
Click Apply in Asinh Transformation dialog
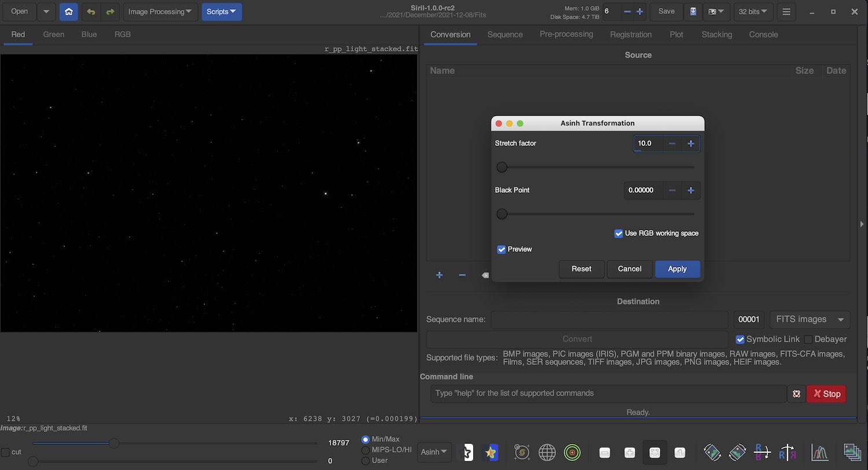677,269
